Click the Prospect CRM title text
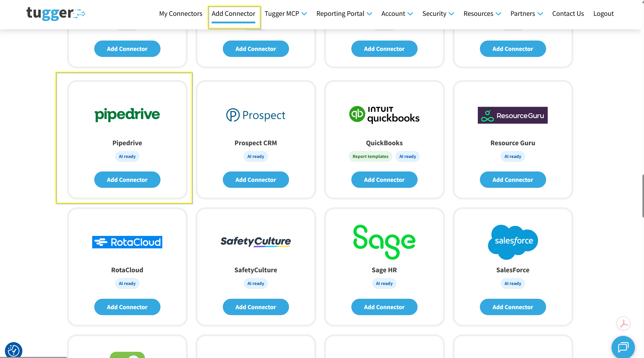Image resolution: width=644 pixels, height=358 pixels. (256, 143)
